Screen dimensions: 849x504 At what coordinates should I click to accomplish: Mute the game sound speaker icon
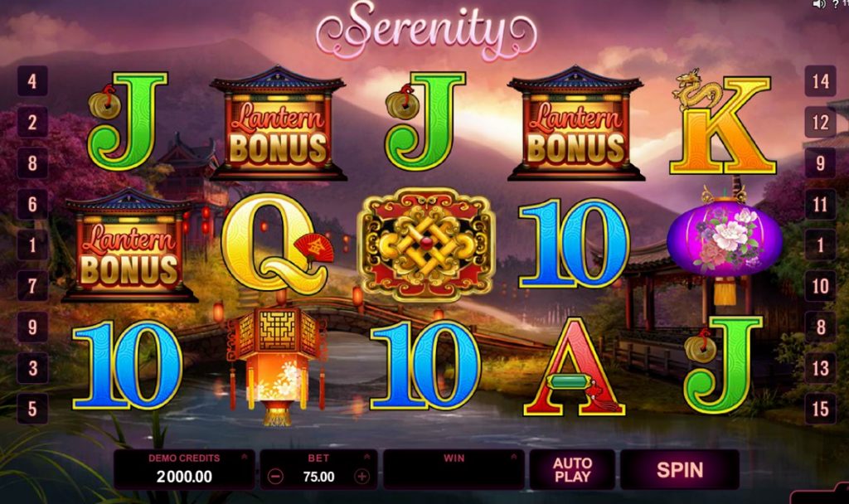coord(819,4)
